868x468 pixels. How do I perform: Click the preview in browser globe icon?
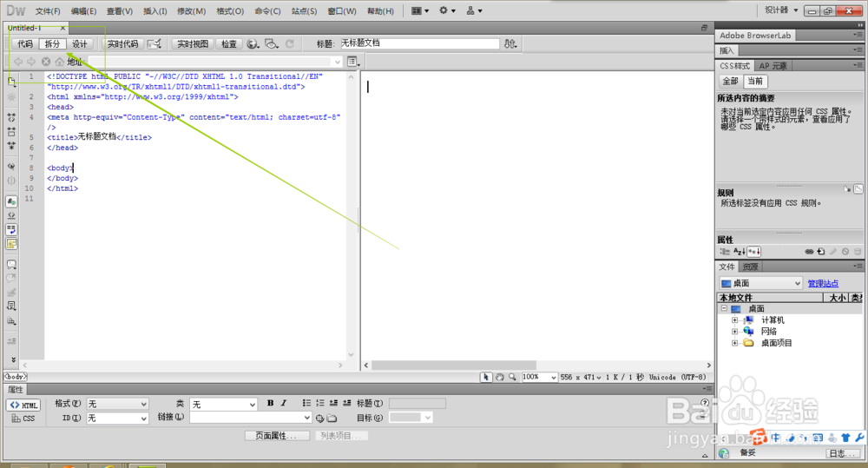pos(253,43)
